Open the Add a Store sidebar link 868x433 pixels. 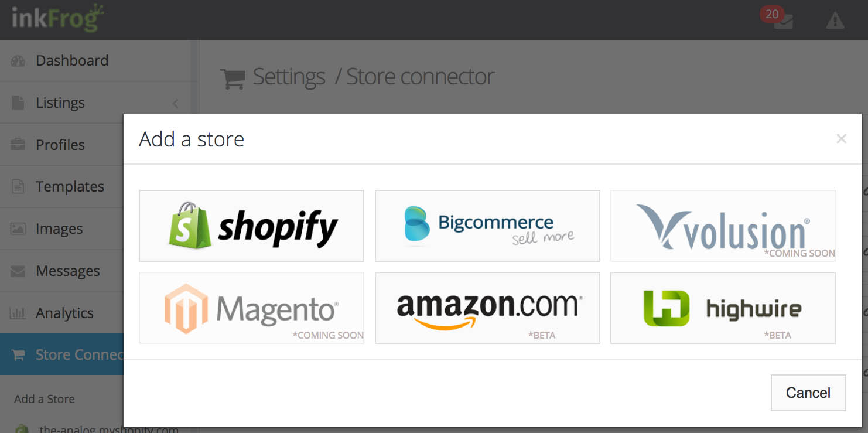45,399
